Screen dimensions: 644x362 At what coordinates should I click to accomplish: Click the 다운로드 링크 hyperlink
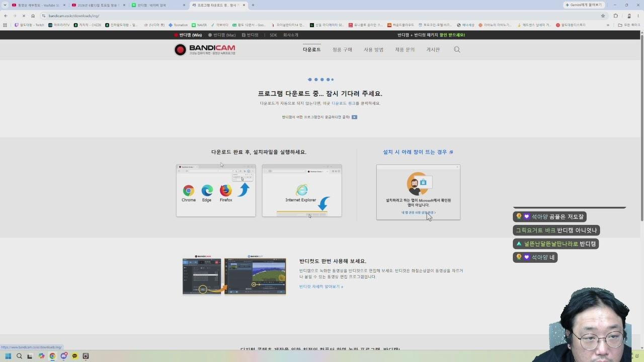[x=343, y=103]
